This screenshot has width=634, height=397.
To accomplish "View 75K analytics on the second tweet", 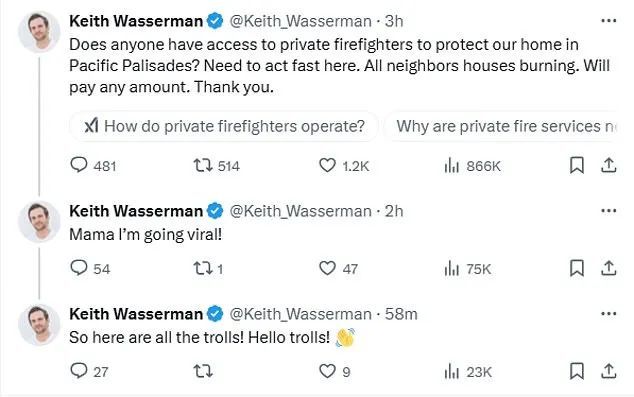I will 467,268.
